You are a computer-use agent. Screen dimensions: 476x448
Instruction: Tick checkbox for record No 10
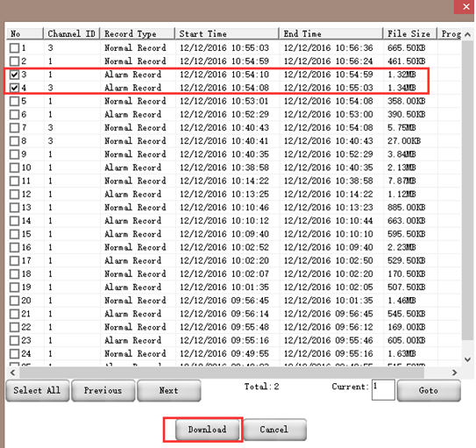coord(14,167)
